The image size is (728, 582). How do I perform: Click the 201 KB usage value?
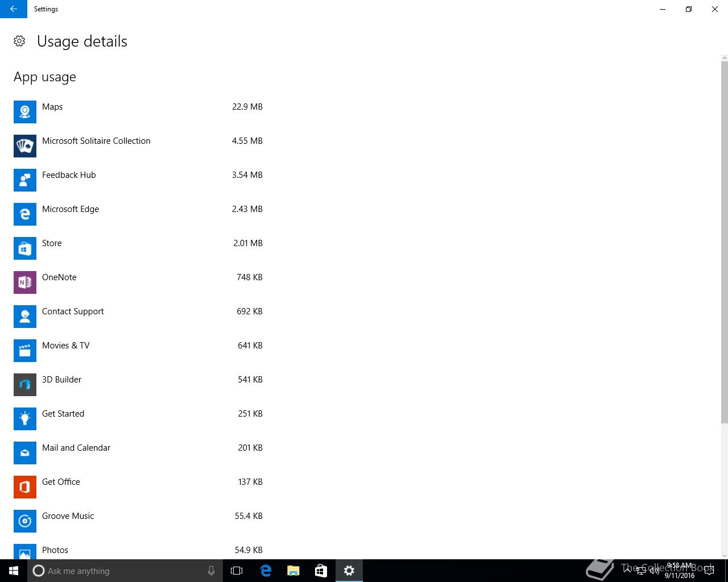point(250,448)
